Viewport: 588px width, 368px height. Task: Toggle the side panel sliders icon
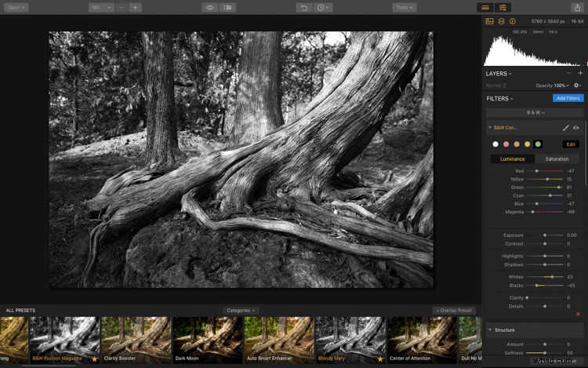(x=503, y=8)
